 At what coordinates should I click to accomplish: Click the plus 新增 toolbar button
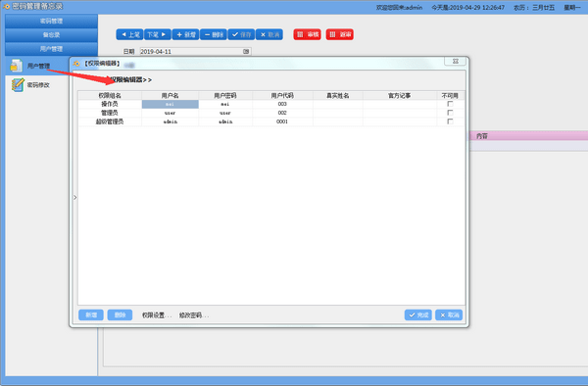pyautogui.click(x=185, y=34)
